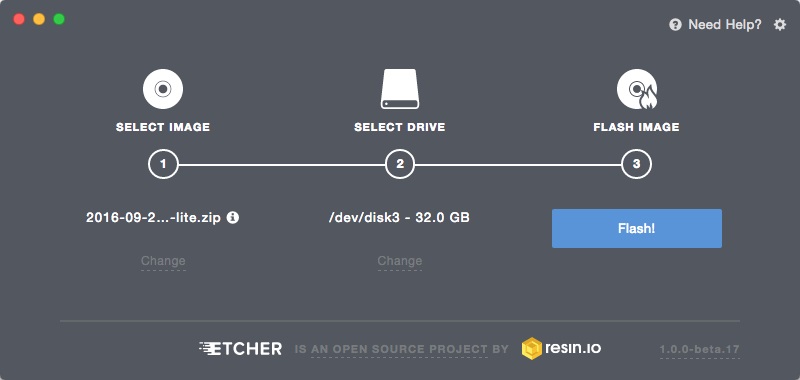Show image info next to lite.zip filename
Image resolution: width=800 pixels, height=380 pixels.
click(233, 217)
